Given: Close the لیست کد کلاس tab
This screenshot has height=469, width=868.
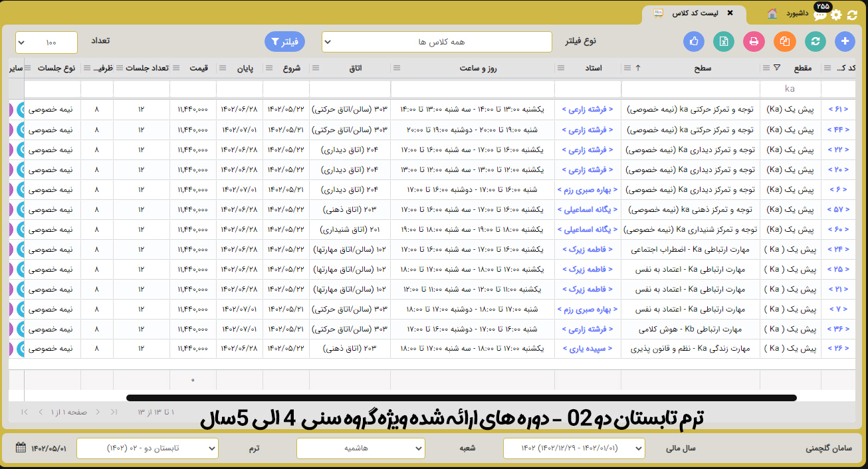Looking at the screenshot, I should point(730,13).
